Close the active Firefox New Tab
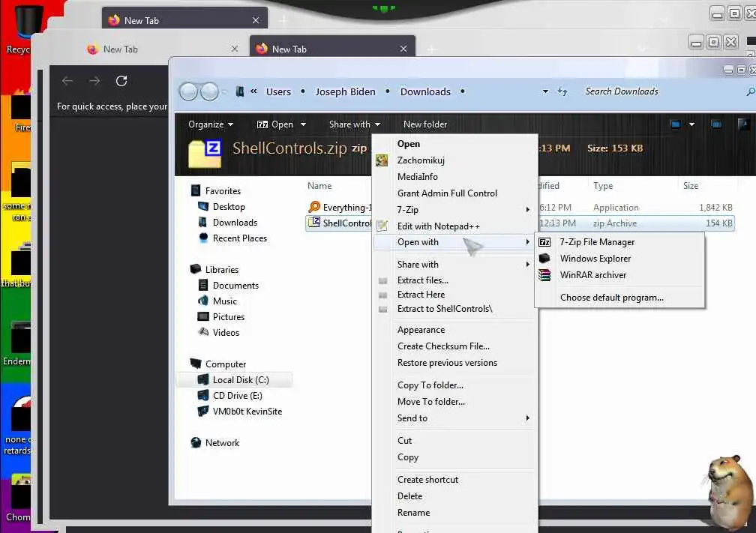 pos(403,49)
